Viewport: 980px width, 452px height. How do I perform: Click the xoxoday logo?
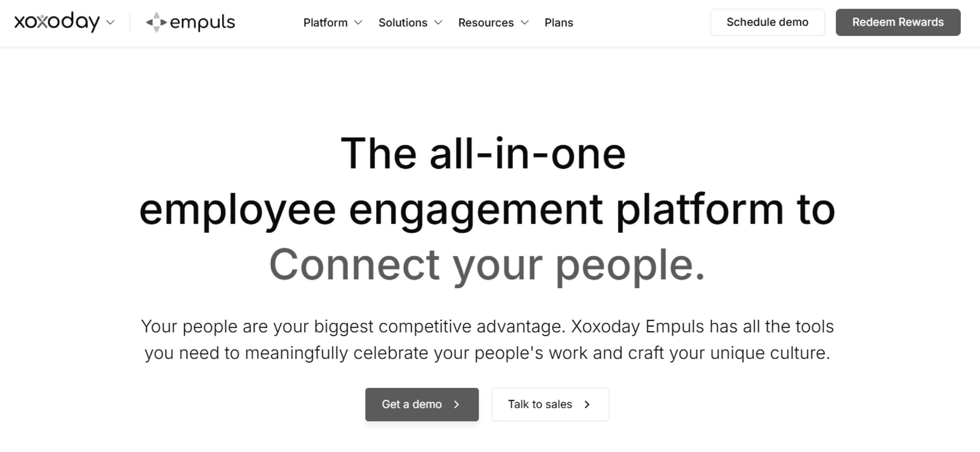57,22
